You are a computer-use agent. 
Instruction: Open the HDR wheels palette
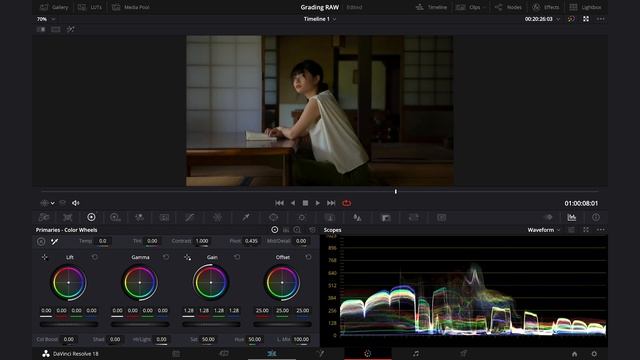coord(115,218)
